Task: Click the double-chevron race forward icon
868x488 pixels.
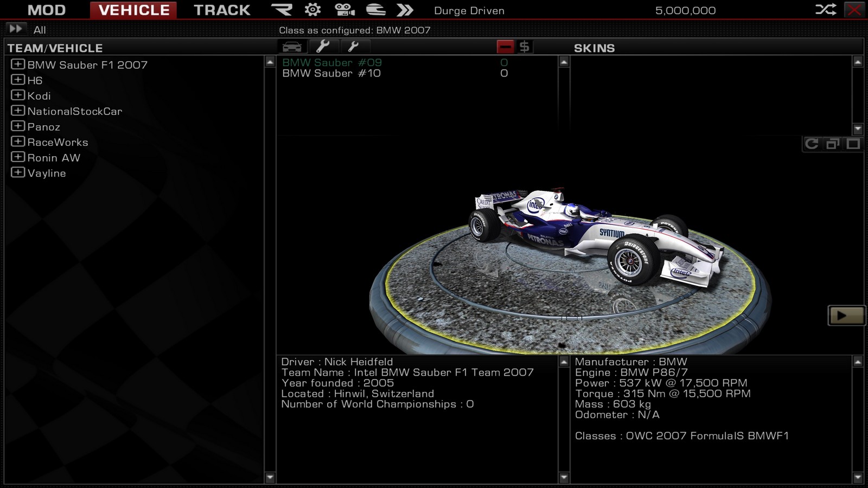Action: tap(405, 10)
